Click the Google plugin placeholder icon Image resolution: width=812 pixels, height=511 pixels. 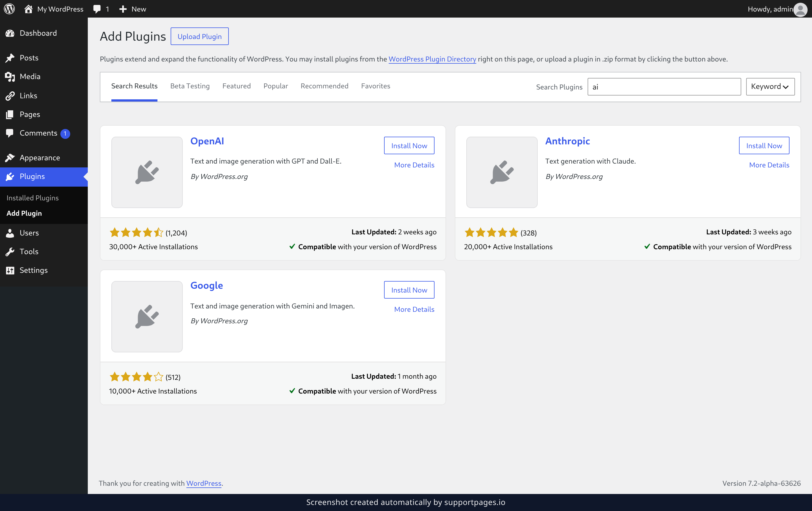pos(147,316)
